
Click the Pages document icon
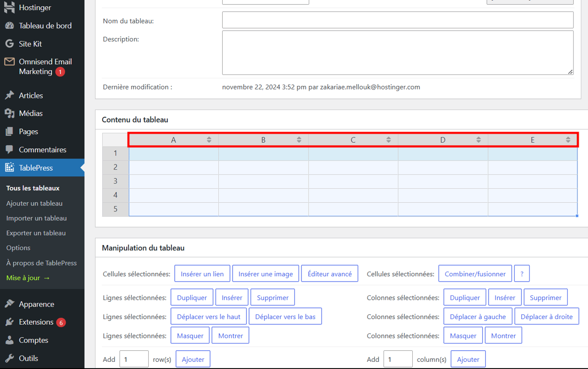[x=9, y=131]
